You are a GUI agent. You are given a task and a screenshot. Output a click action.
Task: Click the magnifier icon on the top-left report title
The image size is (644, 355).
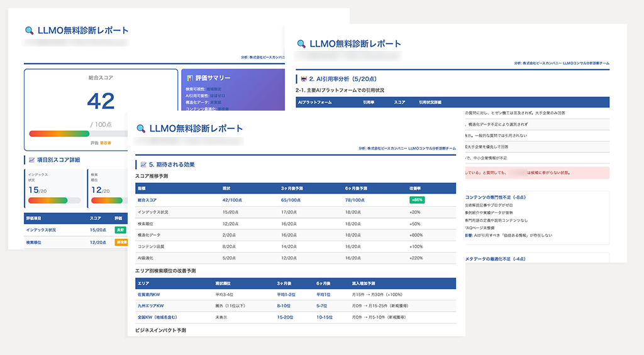tap(29, 30)
